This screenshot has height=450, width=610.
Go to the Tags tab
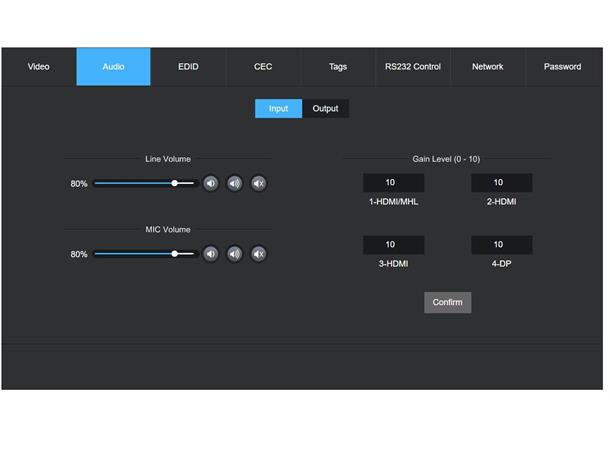[x=338, y=67]
